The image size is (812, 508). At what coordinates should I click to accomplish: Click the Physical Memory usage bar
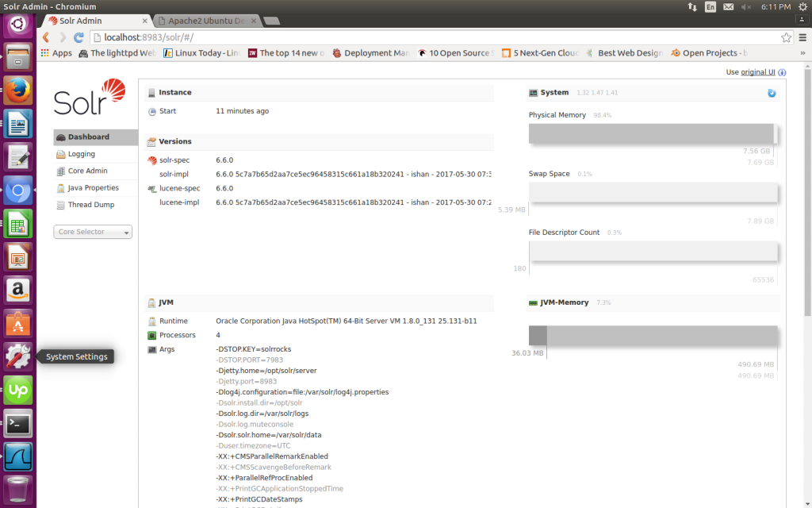[653, 133]
